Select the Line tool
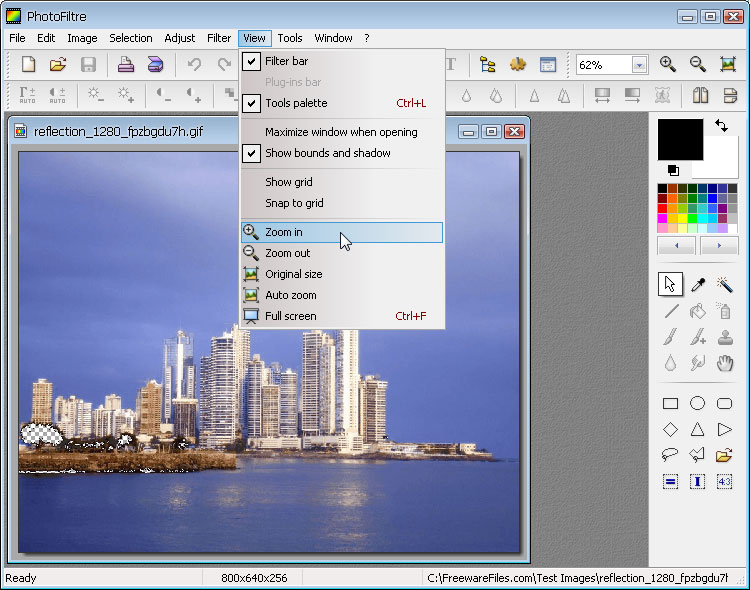The width and height of the screenshot is (750, 590). coord(671,312)
